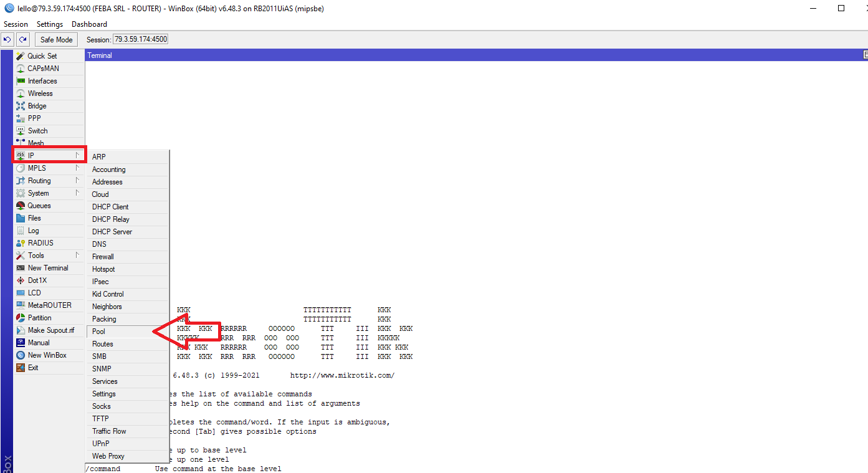
Task: Open Web Proxy in the IP submenu
Action: tap(128, 456)
